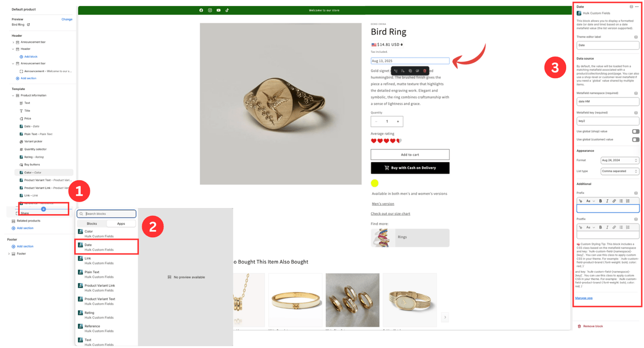Enable Use global (customer) value toggle

click(x=636, y=140)
